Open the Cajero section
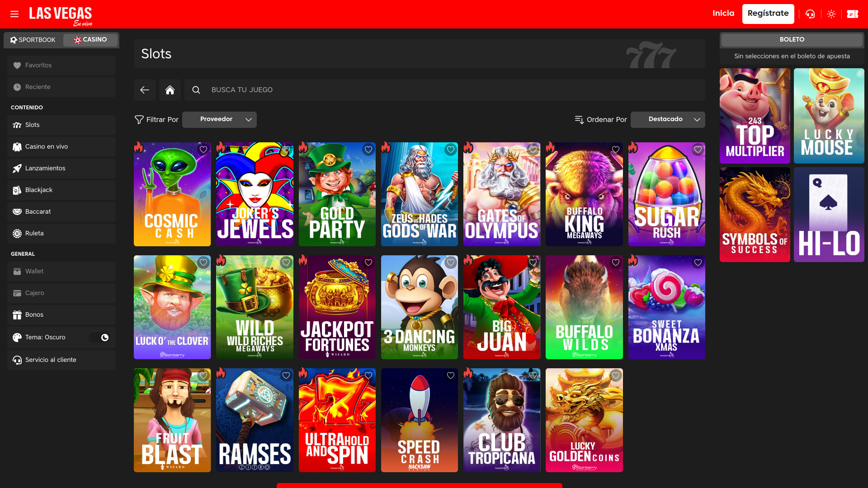 pyautogui.click(x=35, y=293)
